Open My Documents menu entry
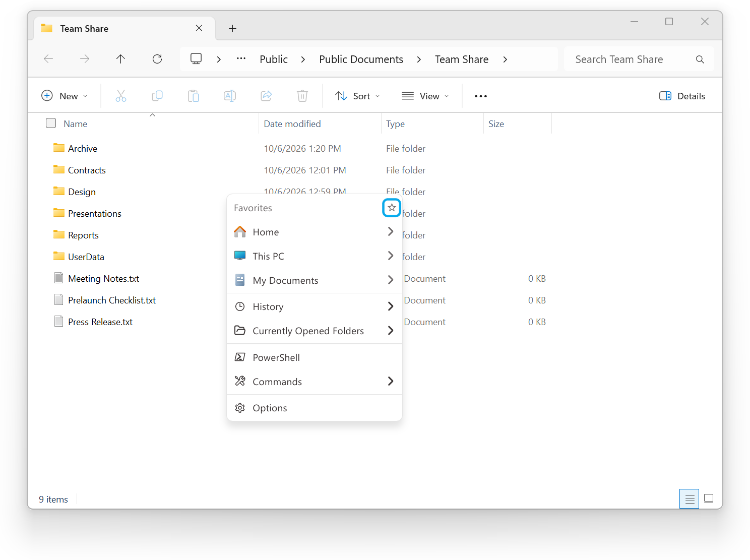 click(315, 280)
